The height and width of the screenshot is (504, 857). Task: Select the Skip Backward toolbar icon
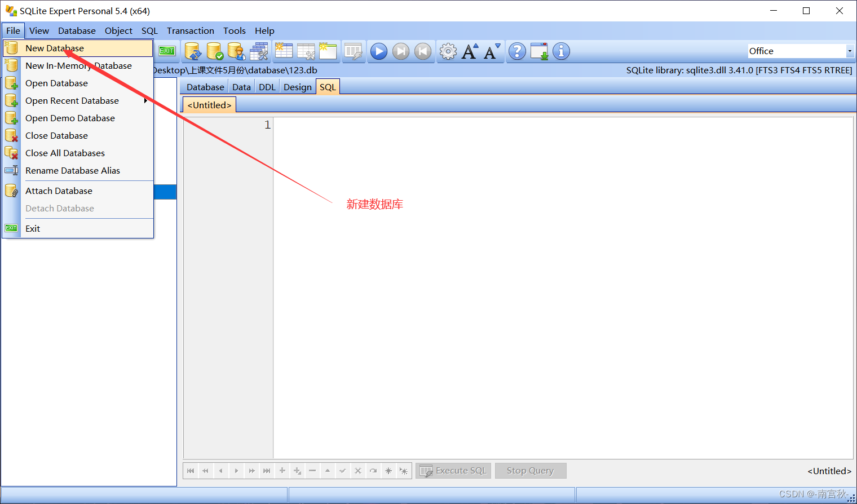point(423,51)
